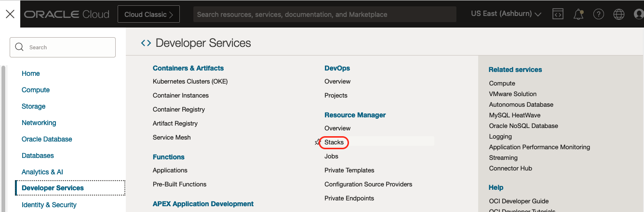Pin the Stacks item using pin icon

[x=317, y=142]
